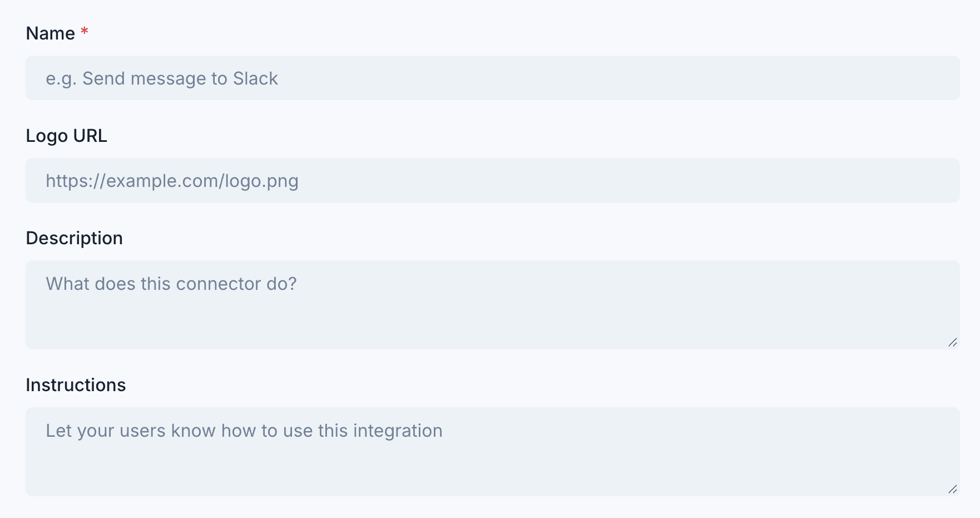Click the "e.g. Send message to Slack" placeholder
The width and height of the screenshot is (980, 518).
[x=161, y=78]
